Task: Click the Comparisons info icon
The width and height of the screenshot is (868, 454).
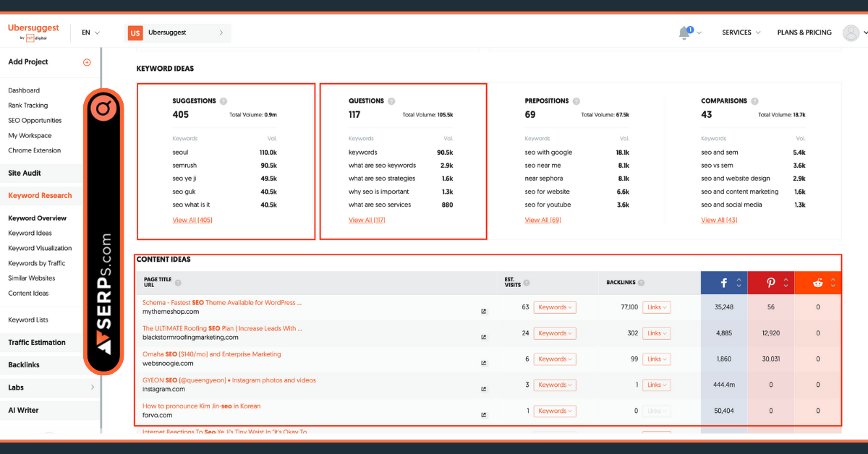Action: (x=754, y=101)
